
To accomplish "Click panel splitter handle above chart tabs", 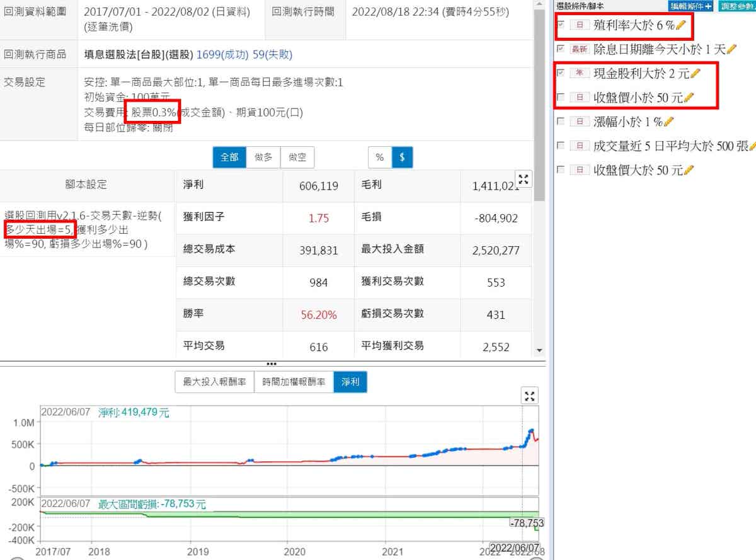I will [x=272, y=364].
